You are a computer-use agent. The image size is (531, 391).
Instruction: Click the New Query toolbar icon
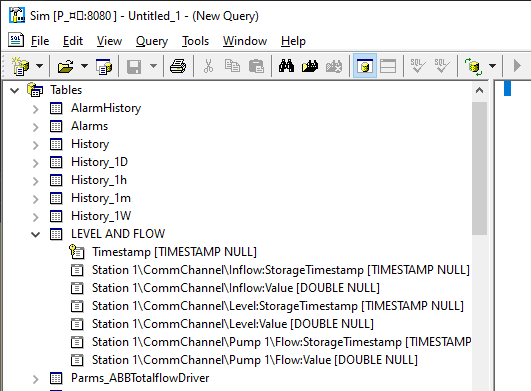pyautogui.click(x=21, y=66)
